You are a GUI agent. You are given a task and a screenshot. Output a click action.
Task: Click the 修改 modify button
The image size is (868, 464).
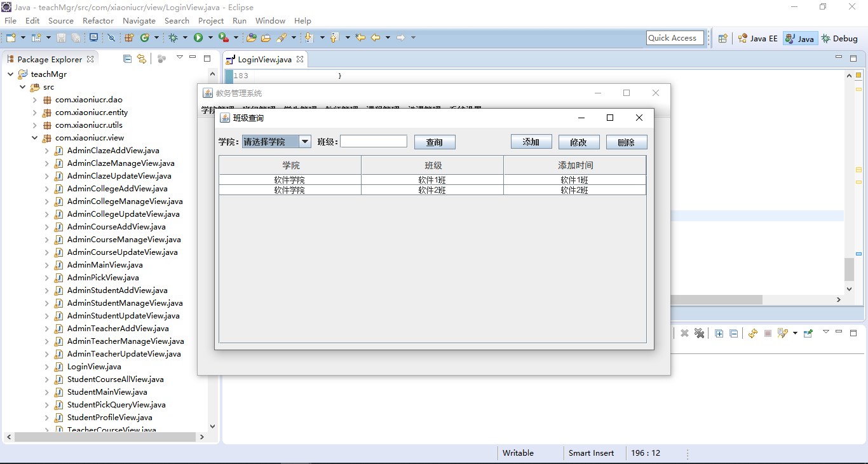point(579,142)
